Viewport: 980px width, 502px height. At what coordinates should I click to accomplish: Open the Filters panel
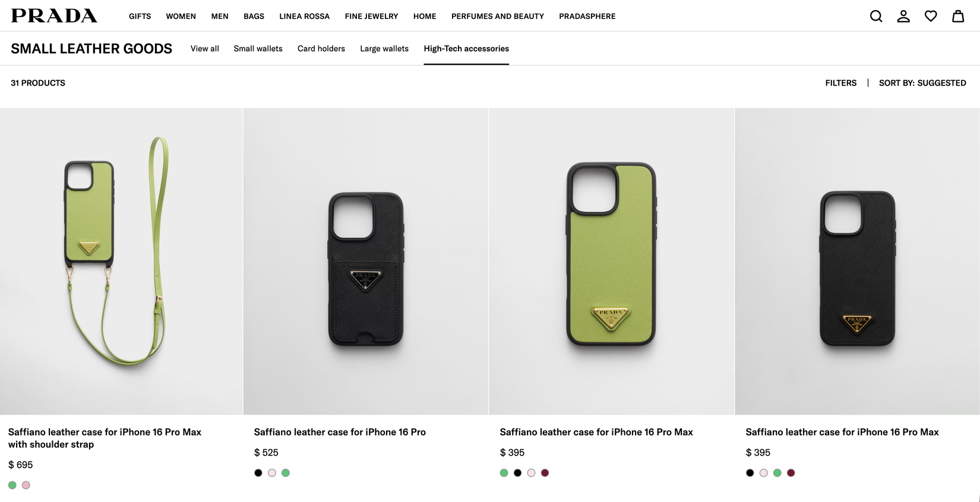[x=840, y=83]
